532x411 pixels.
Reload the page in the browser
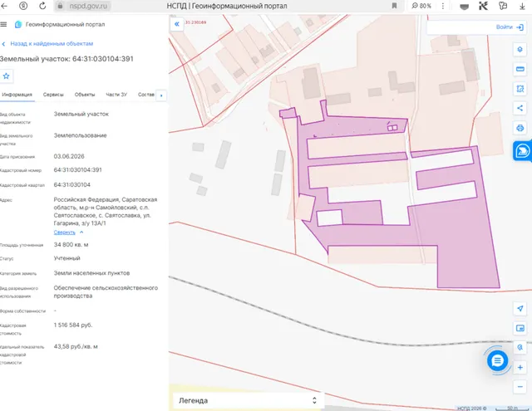point(42,6)
